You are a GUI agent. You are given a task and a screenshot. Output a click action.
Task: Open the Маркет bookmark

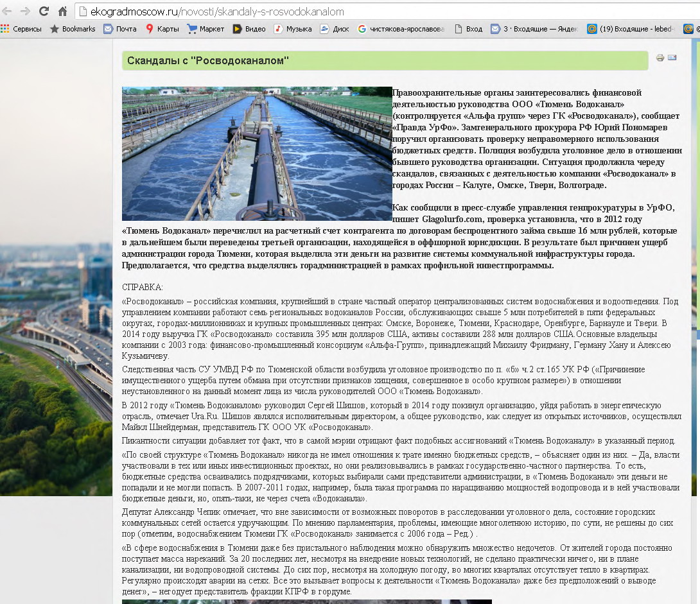click(206, 29)
